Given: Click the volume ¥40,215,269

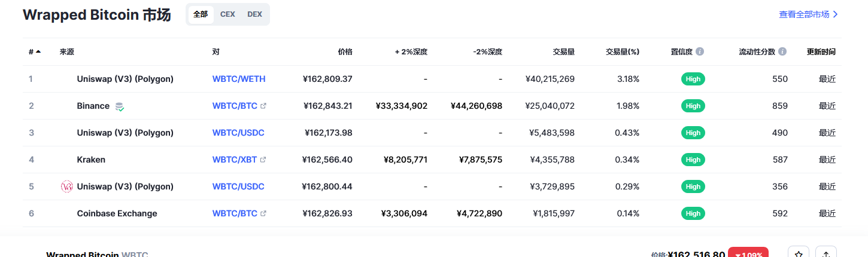Looking at the screenshot, I should pyautogui.click(x=550, y=79).
